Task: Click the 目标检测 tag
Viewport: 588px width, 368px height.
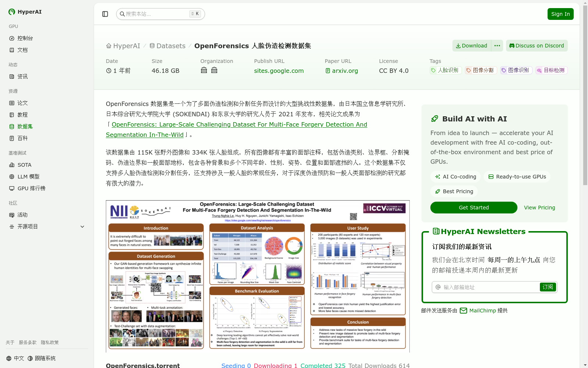Action: (551, 70)
